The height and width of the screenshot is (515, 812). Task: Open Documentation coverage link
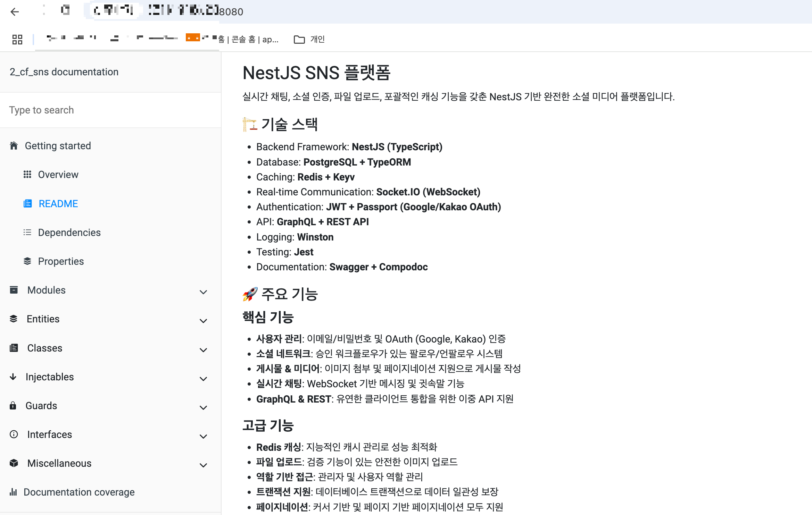click(x=79, y=492)
